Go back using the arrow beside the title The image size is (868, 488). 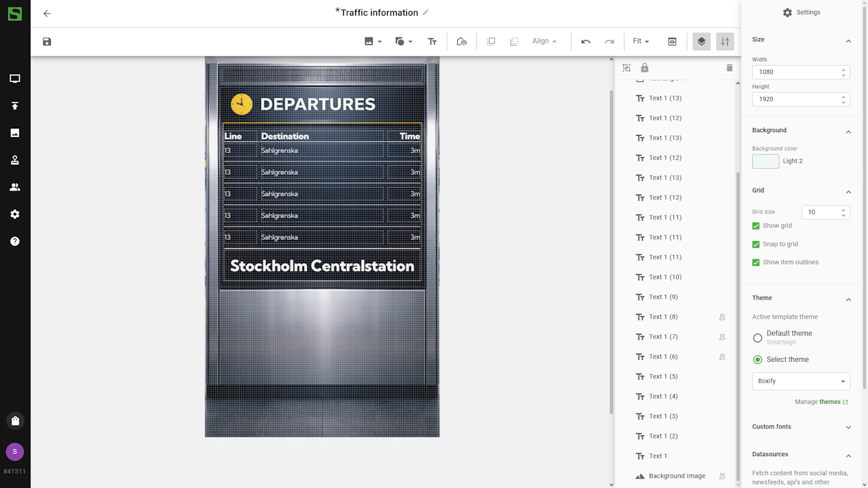(x=47, y=14)
